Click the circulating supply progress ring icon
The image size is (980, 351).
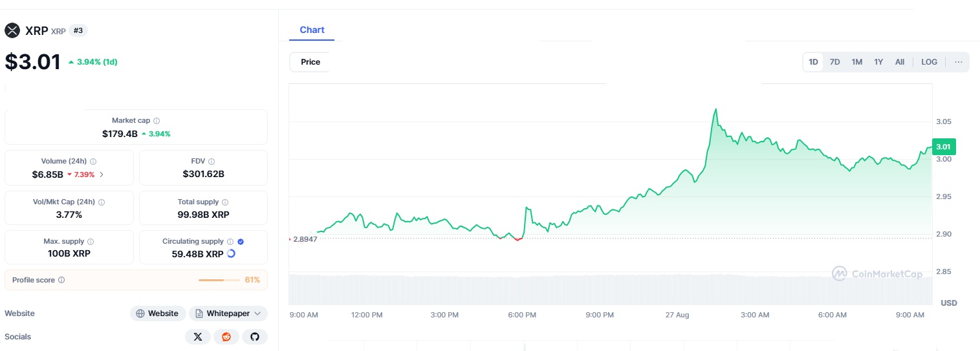click(x=232, y=253)
